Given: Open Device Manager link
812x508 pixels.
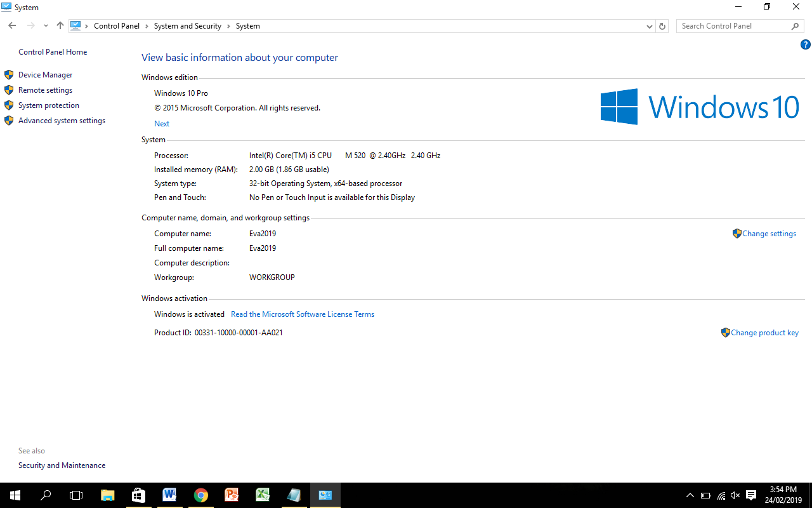Looking at the screenshot, I should pyautogui.click(x=46, y=75).
